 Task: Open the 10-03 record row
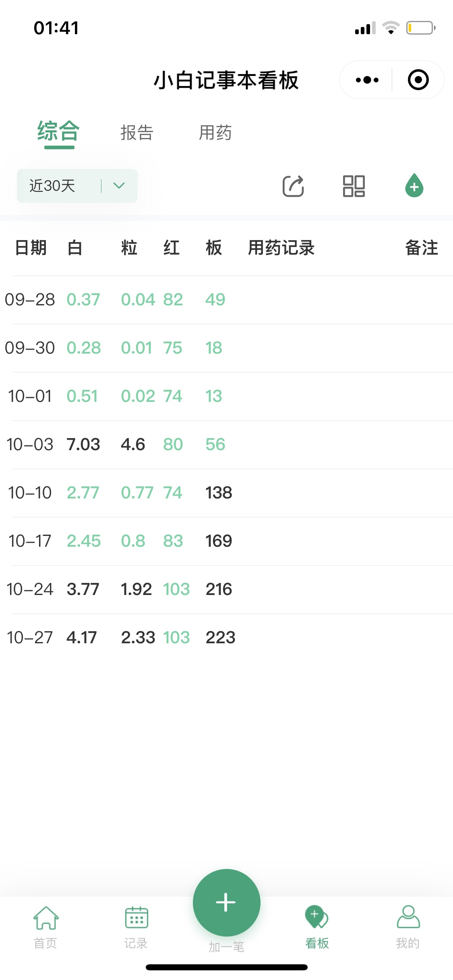coord(226,445)
